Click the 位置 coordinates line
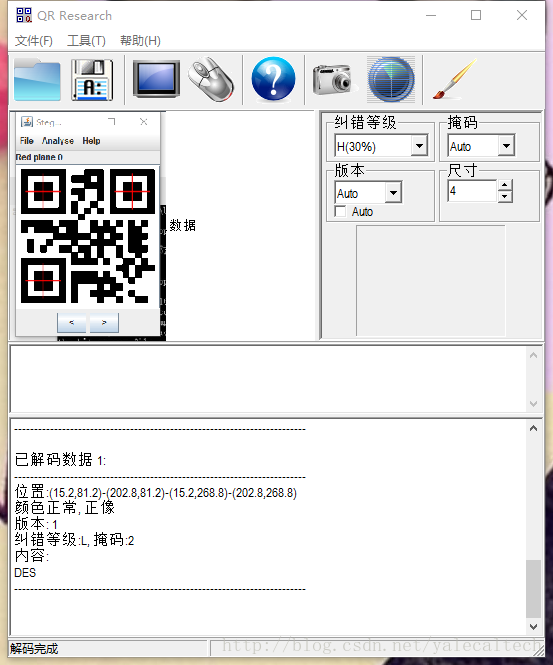The height and width of the screenshot is (665, 553). pos(156,492)
